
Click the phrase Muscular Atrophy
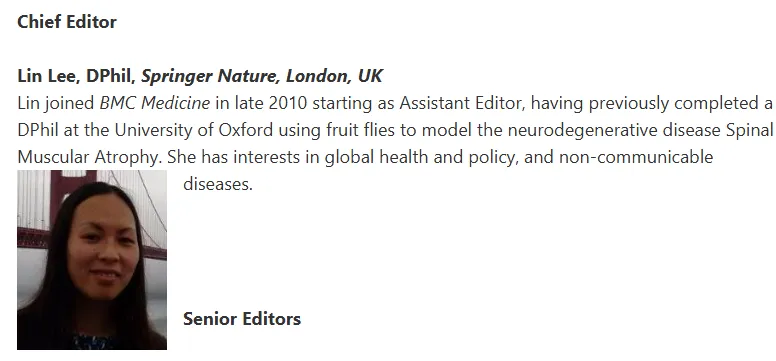[x=88, y=157]
